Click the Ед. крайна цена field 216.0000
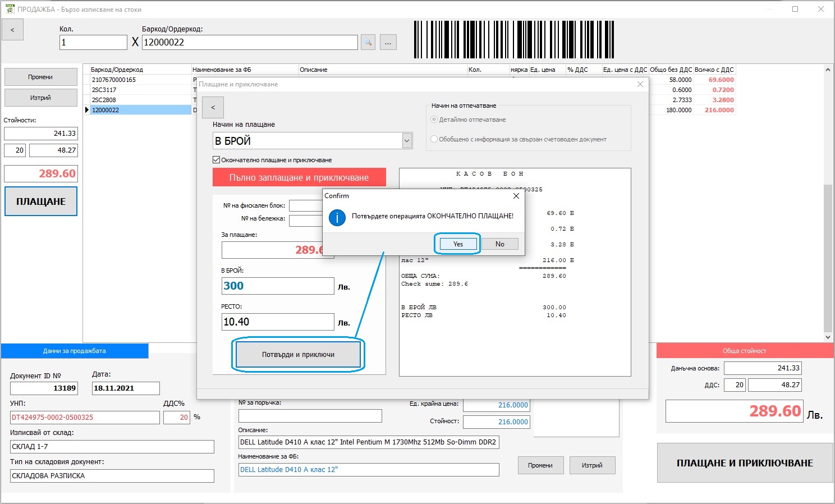This screenshot has height=504, width=835. [x=496, y=405]
